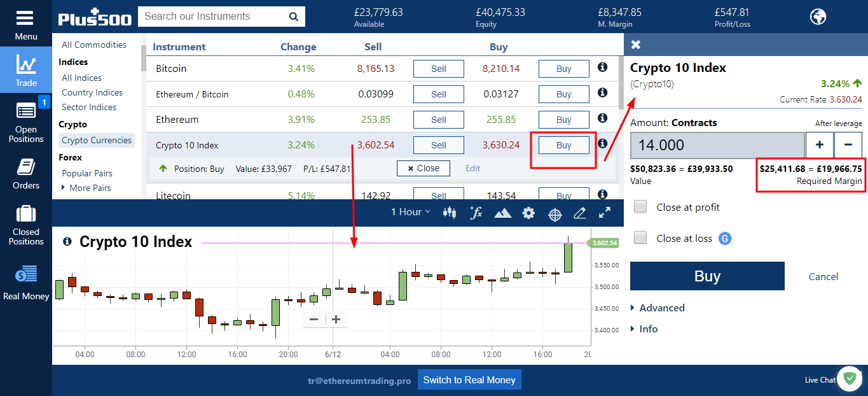Focus the Search our Instruments field
Viewport: 868px width, 396px height.
click(x=213, y=17)
